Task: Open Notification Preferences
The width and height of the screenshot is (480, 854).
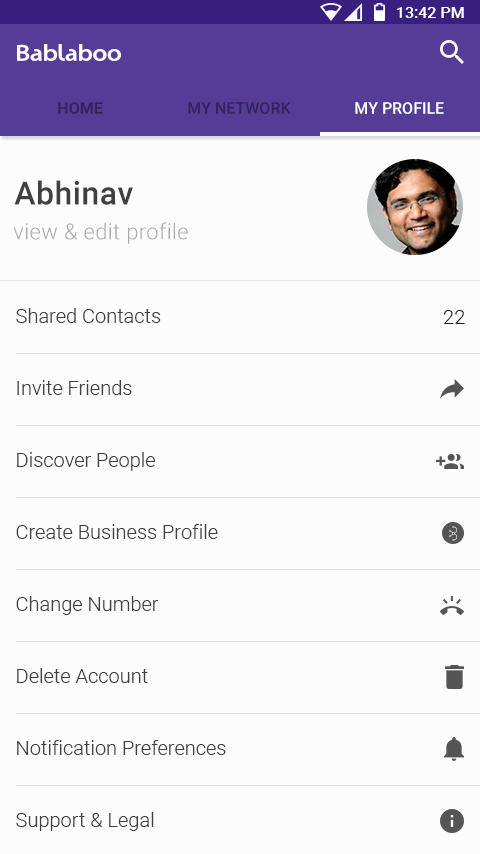Action: pos(240,749)
